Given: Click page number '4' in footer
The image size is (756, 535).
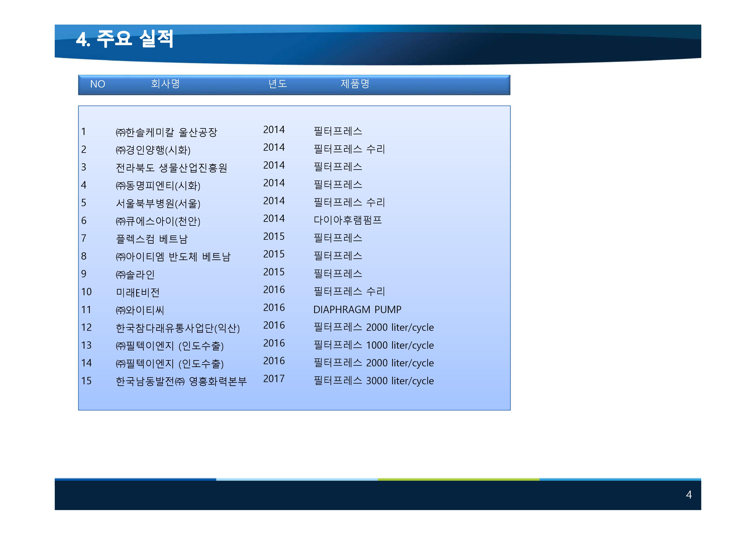Looking at the screenshot, I should pos(689,494).
